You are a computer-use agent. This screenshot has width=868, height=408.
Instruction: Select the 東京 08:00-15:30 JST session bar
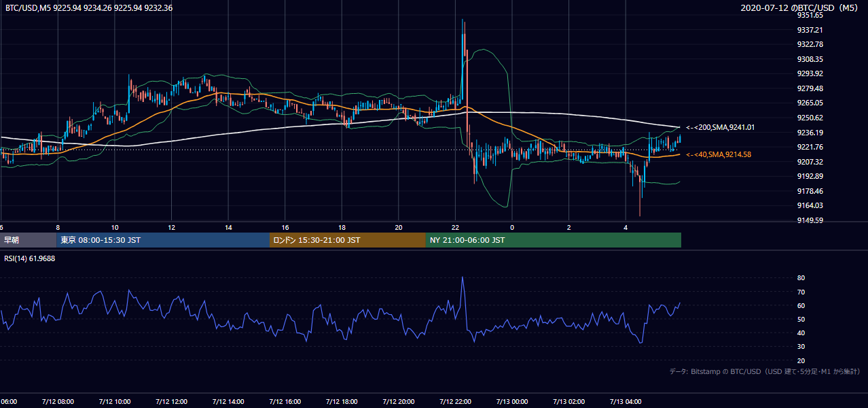(x=163, y=240)
